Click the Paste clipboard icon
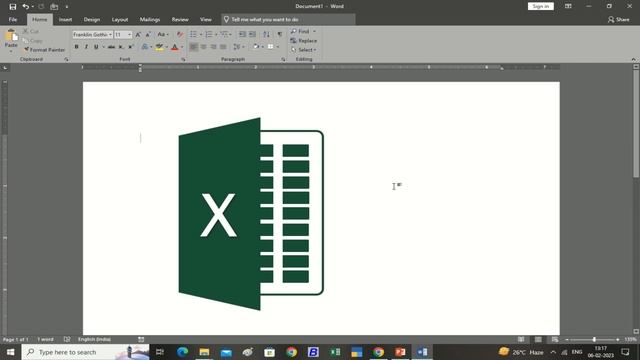Image resolution: width=640 pixels, height=360 pixels. tap(11, 36)
